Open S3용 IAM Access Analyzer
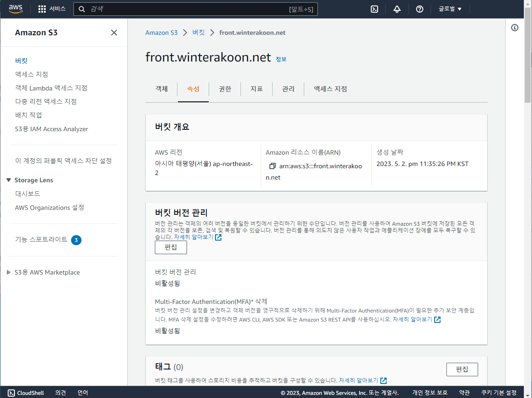 coord(51,129)
